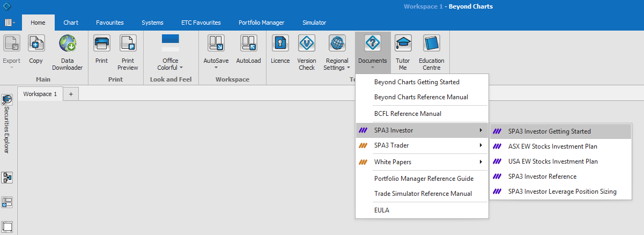Expand the White Papers submenu

click(421, 162)
